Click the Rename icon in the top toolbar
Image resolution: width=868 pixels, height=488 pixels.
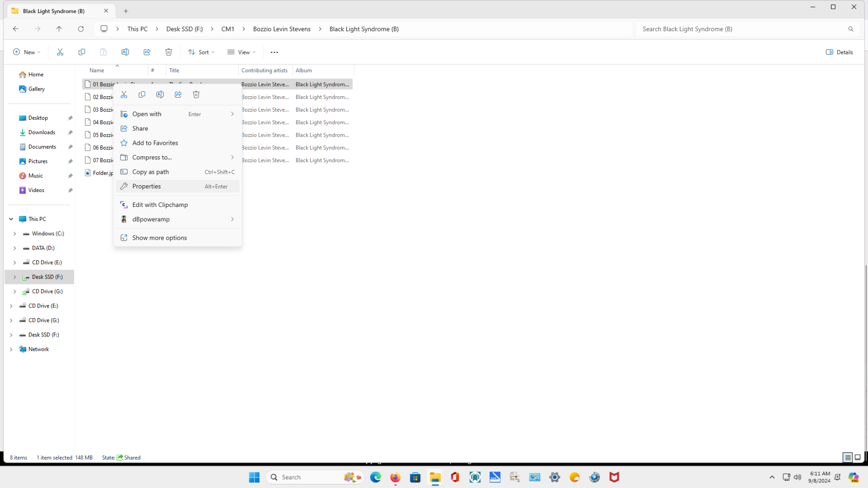(125, 52)
